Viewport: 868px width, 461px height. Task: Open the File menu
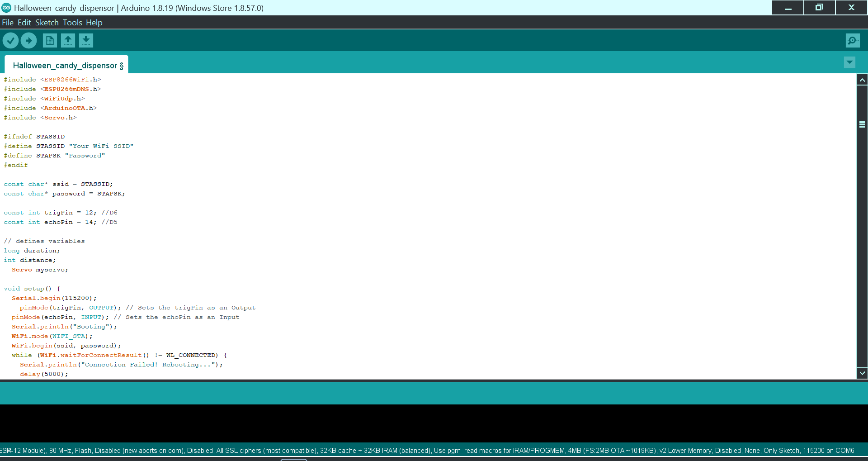tap(7, 22)
